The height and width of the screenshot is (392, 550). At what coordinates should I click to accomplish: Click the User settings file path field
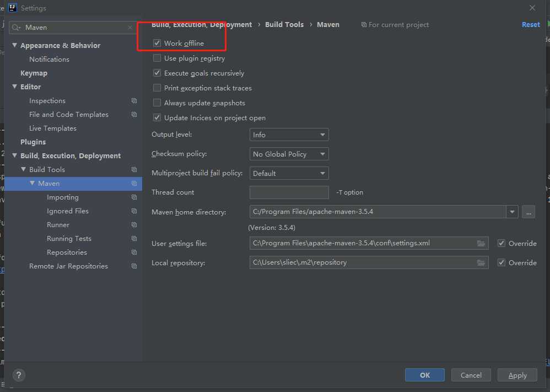(x=369, y=243)
